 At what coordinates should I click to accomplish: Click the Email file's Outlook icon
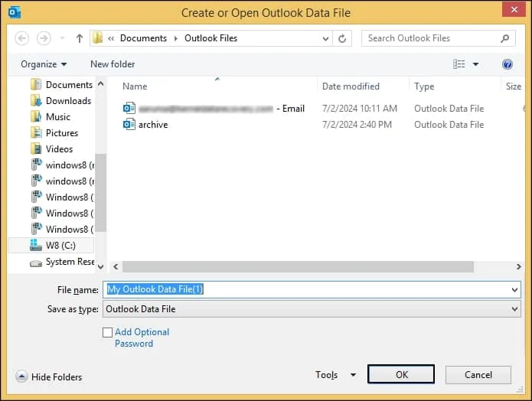[x=129, y=109]
